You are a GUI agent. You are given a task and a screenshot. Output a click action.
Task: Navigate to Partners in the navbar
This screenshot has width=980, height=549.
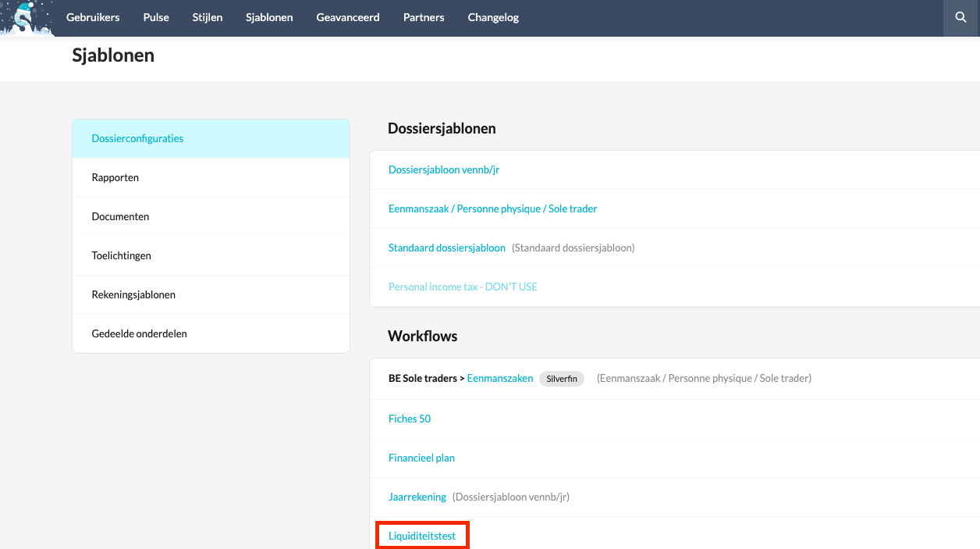tap(424, 17)
